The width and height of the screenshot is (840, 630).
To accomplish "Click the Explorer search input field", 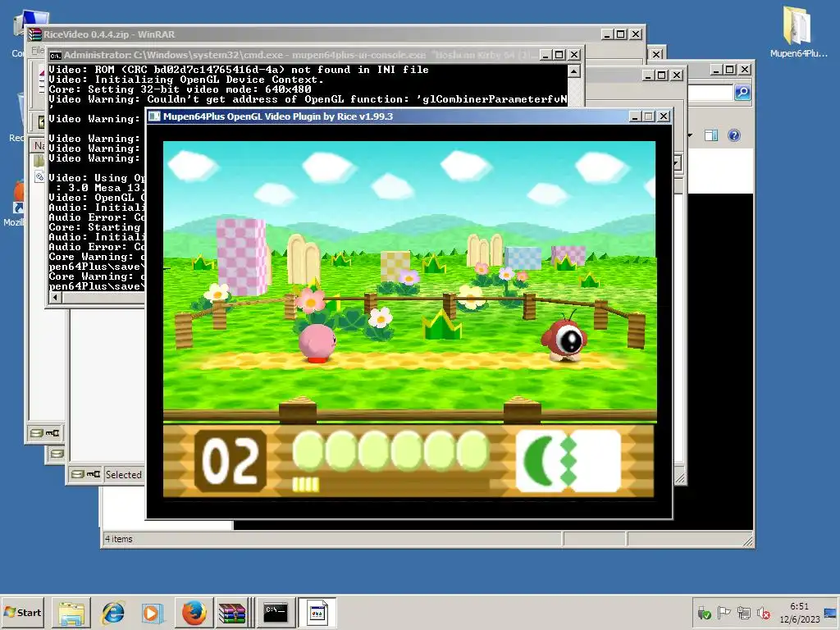I will pos(710,93).
